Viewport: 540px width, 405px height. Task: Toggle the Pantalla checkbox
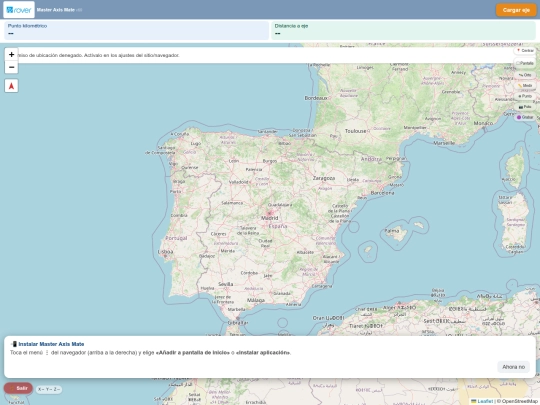[525, 63]
